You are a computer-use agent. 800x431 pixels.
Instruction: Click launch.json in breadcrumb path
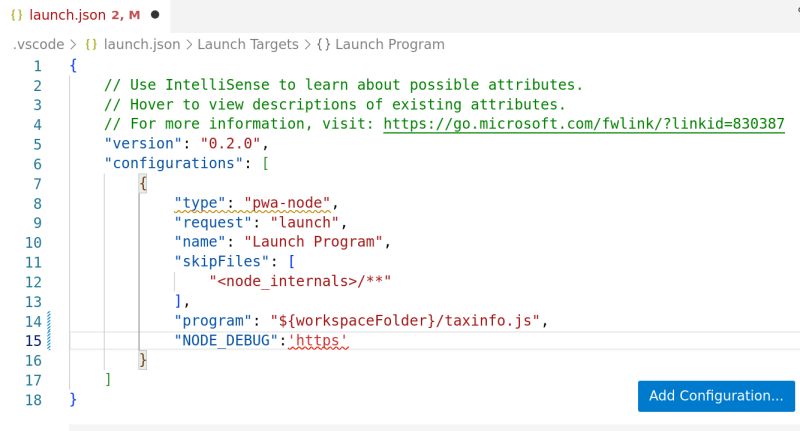coord(142,44)
